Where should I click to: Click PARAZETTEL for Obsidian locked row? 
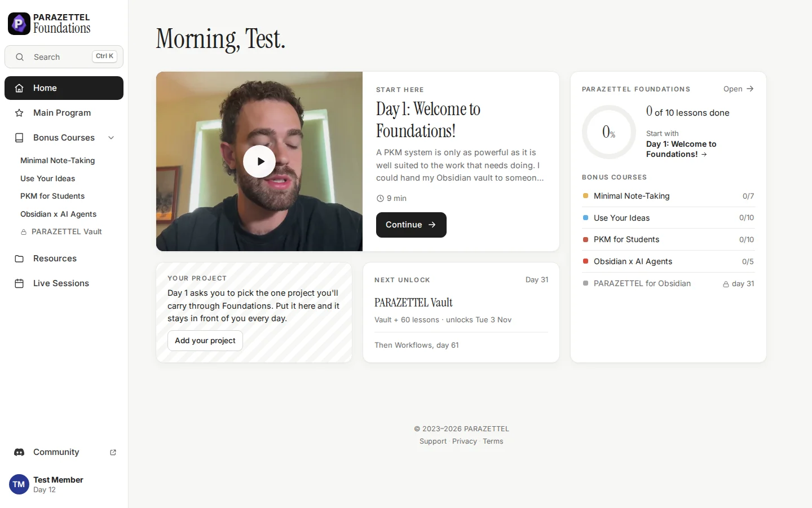pyautogui.click(x=668, y=283)
